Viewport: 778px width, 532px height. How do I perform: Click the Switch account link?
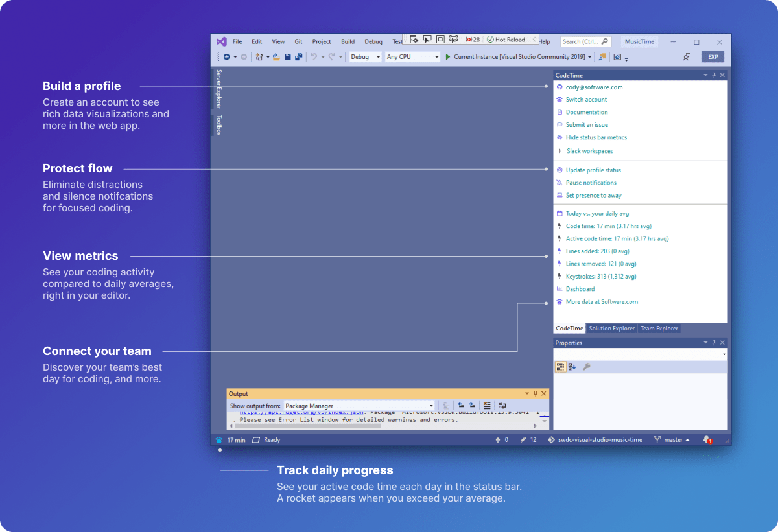pos(587,100)
